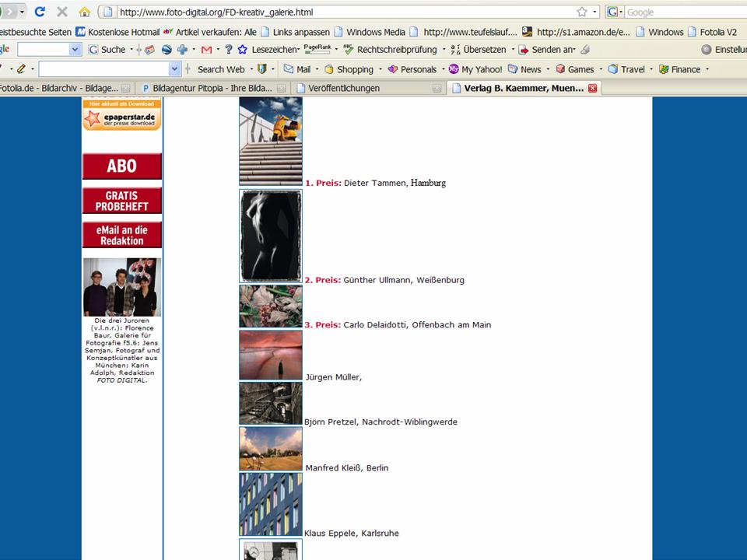Close the Verlag B. Kaemmer tab
The image size is (747, 560).
[x=592, y=88]
